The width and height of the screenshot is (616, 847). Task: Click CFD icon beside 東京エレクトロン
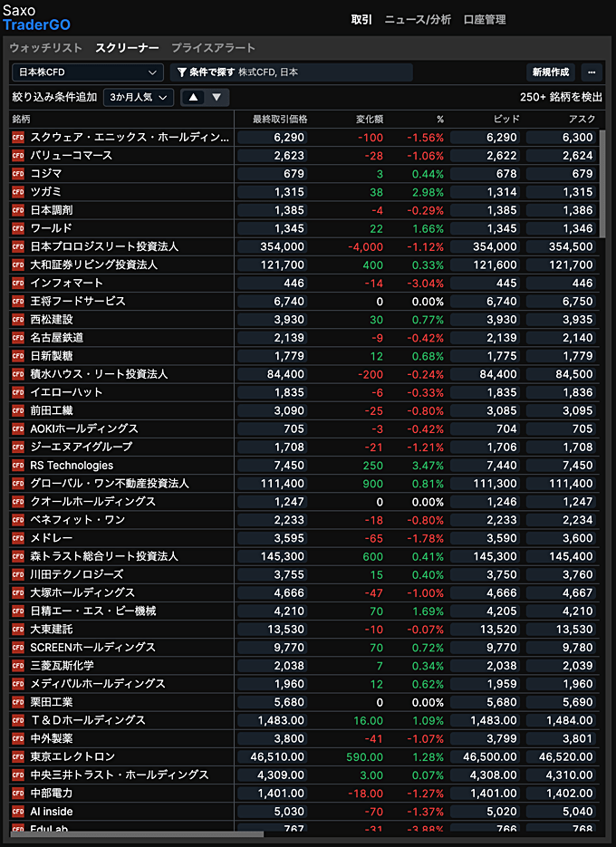tap(18, 756)
